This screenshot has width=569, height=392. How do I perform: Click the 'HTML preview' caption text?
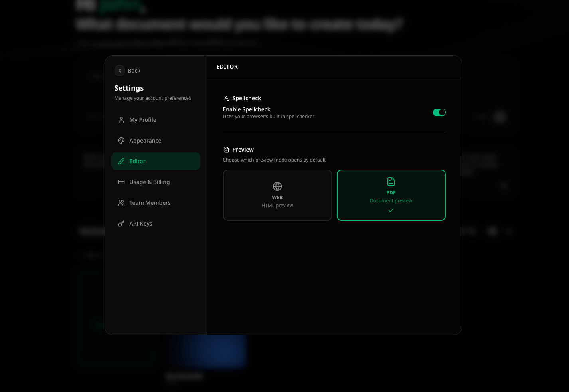(277, 206)
